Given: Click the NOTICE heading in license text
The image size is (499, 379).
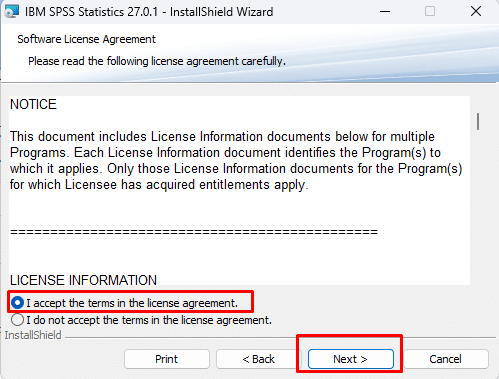Looking at the screenshot, I should (33, 105).
